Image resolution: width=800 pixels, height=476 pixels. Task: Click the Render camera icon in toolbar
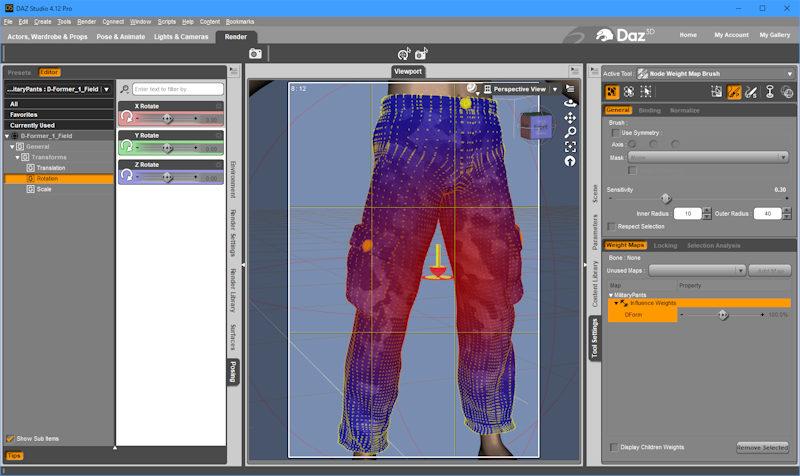pos(255,54)
